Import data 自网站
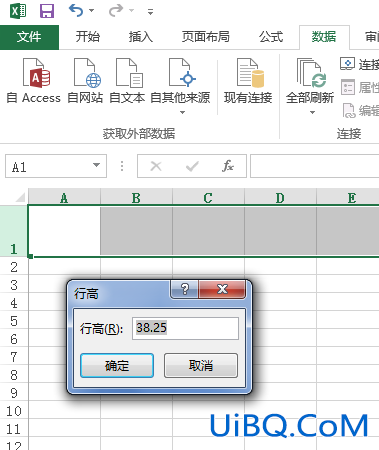The image size is (379, 450). [x=85, y=81]
